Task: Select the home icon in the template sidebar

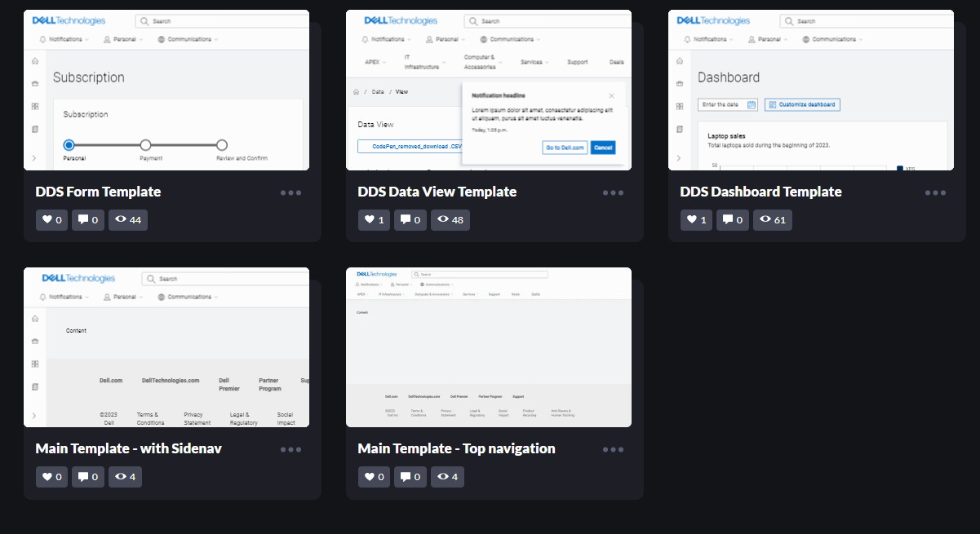Action: [x=34, y=60]
